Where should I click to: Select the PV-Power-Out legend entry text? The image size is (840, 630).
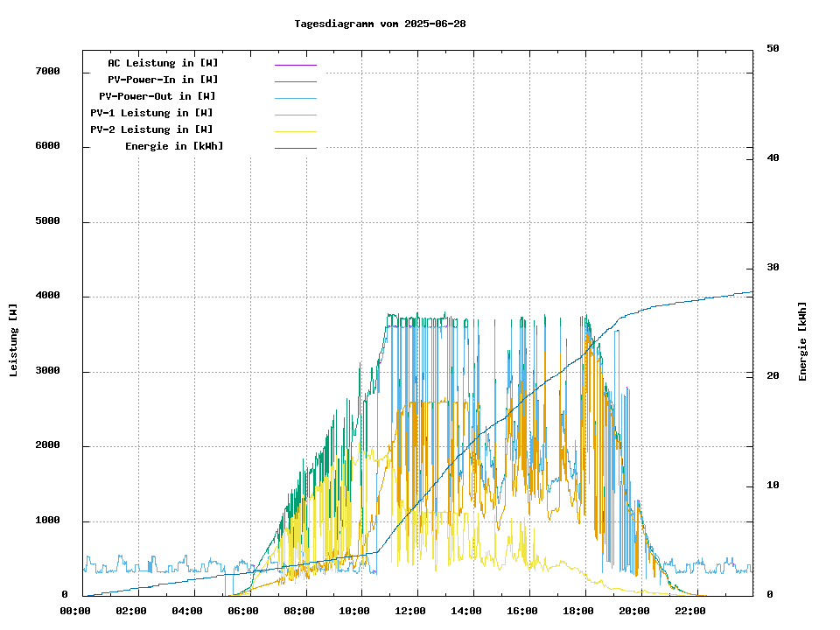(157, 96)
